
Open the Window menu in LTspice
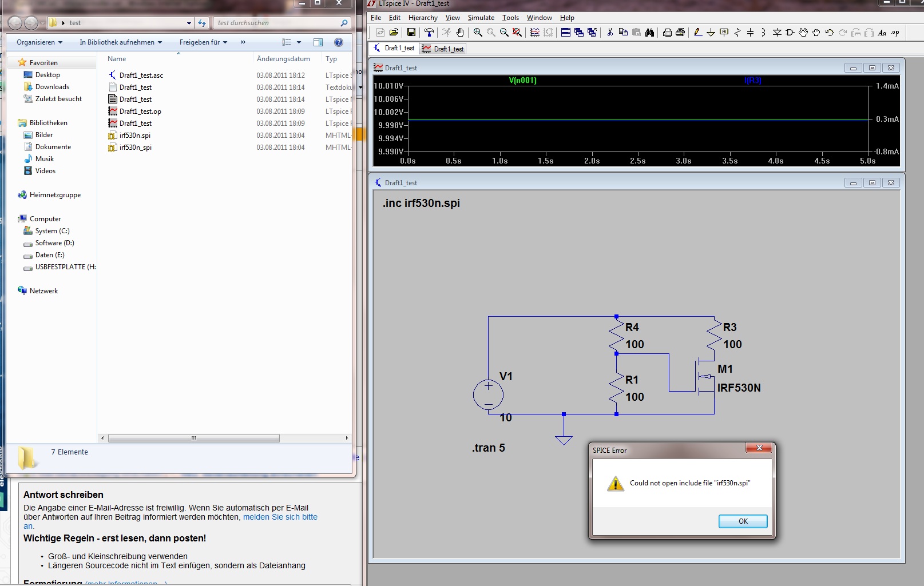coord(540,18)
